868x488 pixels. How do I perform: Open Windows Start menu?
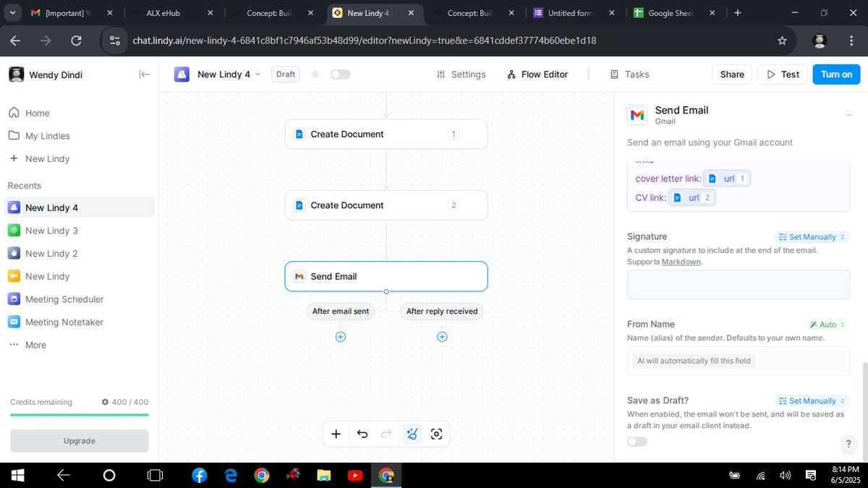17,475
